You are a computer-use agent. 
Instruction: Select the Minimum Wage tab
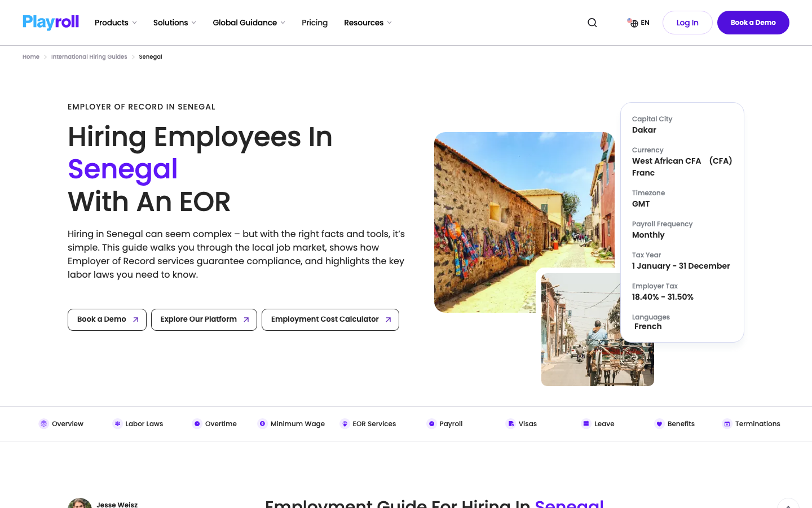pyautogui.click(x=292, y=424)
